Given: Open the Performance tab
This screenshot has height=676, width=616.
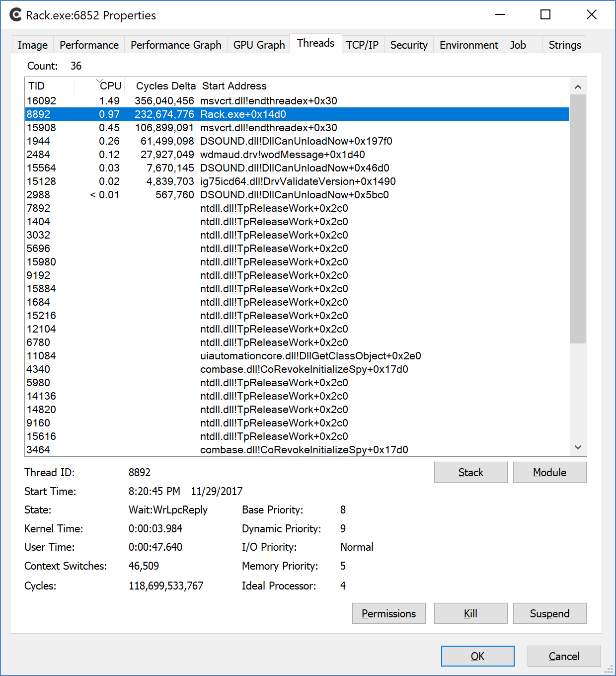Looking at the screenshot, I should point(89,45).
